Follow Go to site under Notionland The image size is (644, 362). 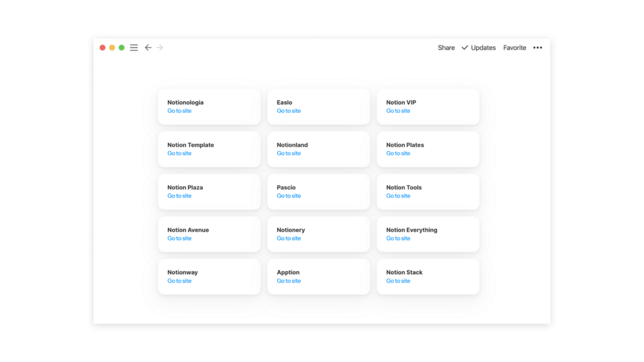(289, 153)
